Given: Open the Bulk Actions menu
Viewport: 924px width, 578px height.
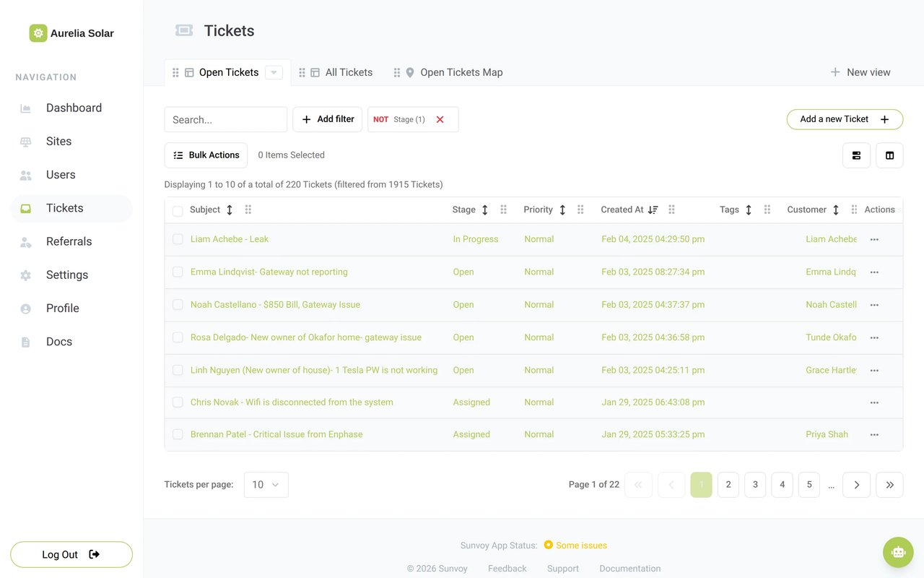Looking at the screenshot, I should click(206, 155).
